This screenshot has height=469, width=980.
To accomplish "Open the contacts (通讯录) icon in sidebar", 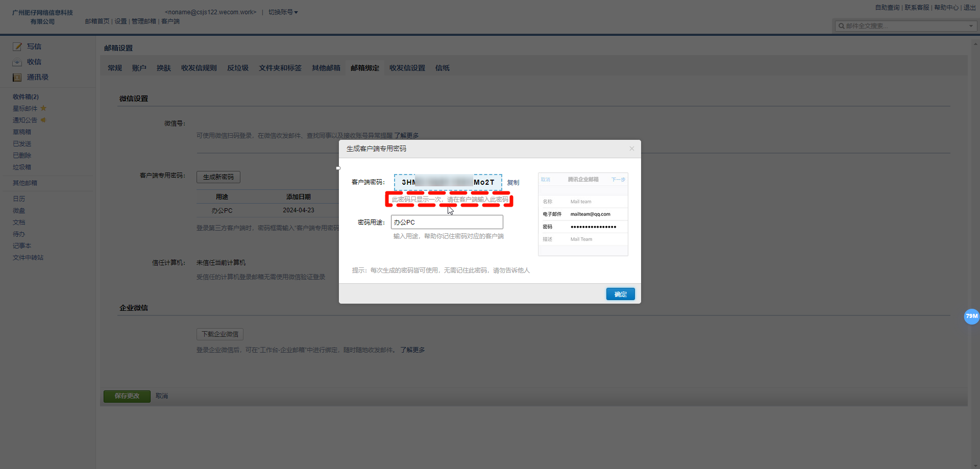I will tap(17, 77).
